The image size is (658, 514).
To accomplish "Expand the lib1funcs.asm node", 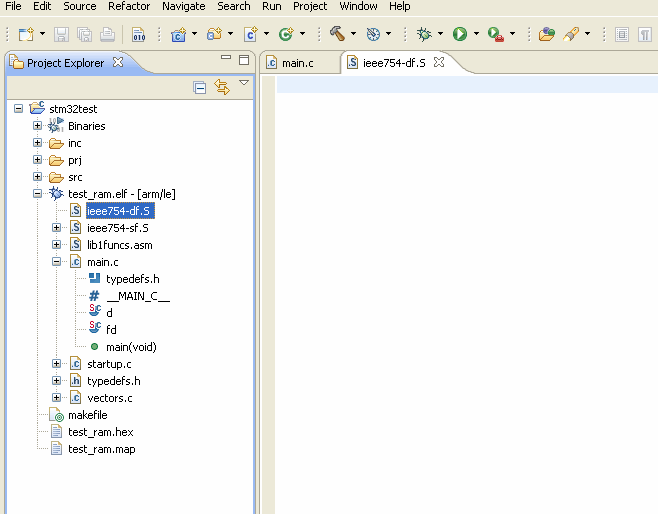I will pos(56,244).
